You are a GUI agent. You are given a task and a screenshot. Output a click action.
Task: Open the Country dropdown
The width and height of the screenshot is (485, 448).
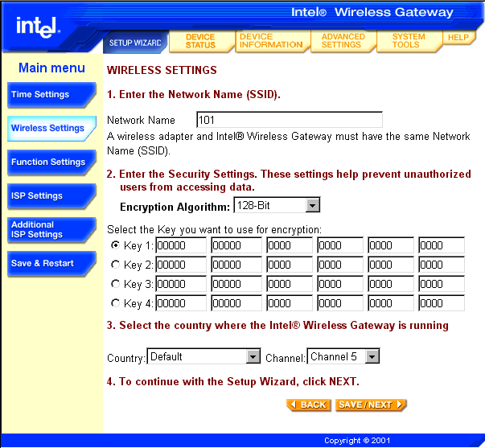coord(203,356)
